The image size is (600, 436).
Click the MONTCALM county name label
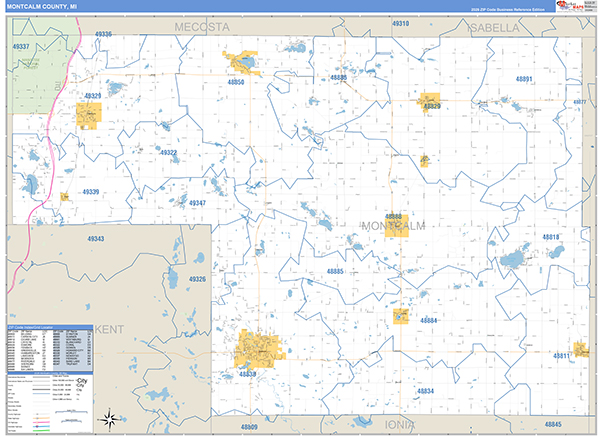tap(392, 226)
